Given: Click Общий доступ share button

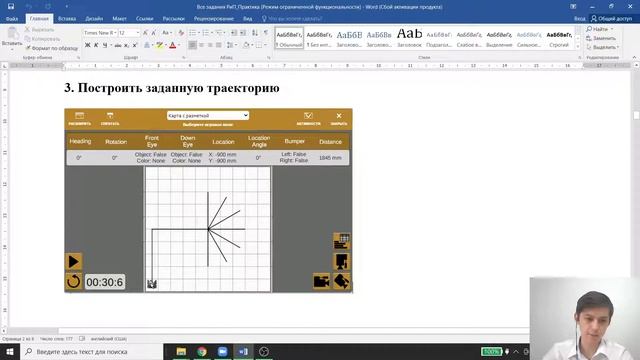Looking at the screenshot, I should click(x=611, y=19).
